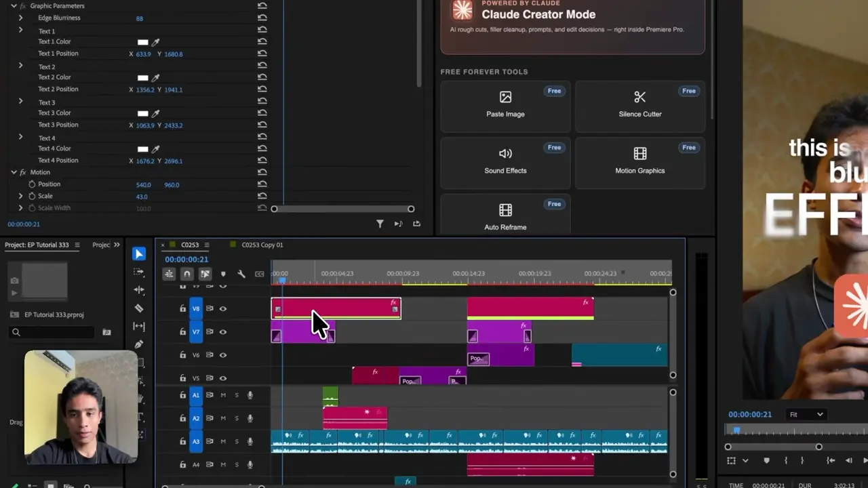The width and height of the screenshot is (868, 488).
Task: Switch to C0253 Copy 01 sequence tab
Action: [262, 245]
